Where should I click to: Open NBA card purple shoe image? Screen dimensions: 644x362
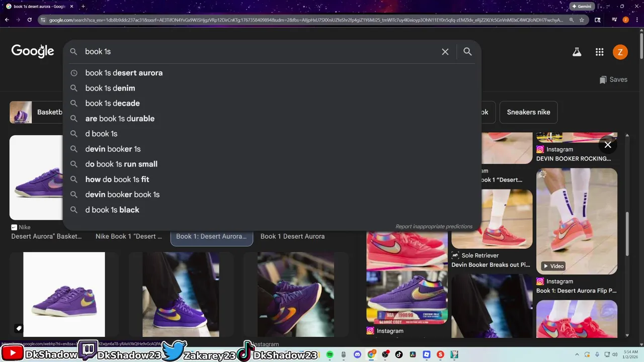[x=407, y=298]
